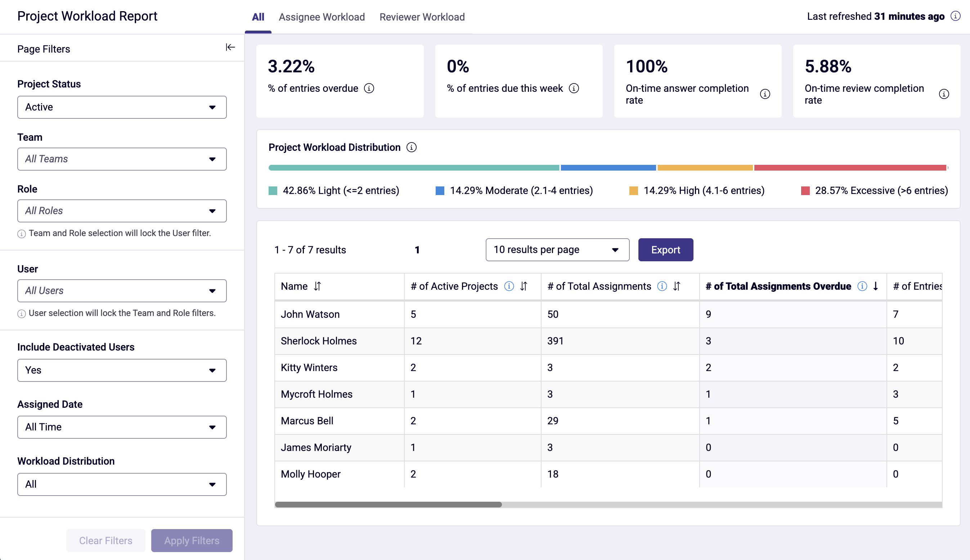The height and width of the screenshot is (560, 970).
Task: Click the Export button
Action: point(666,250)
